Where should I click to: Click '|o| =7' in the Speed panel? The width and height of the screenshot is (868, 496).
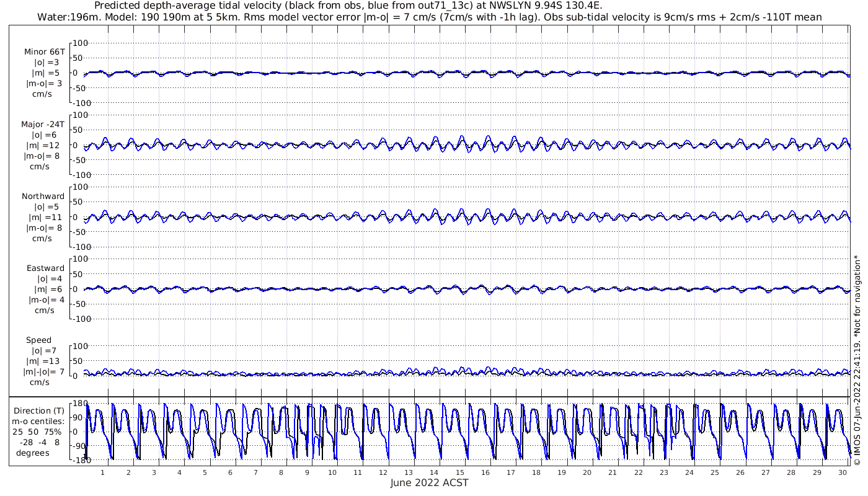(45, 350)
